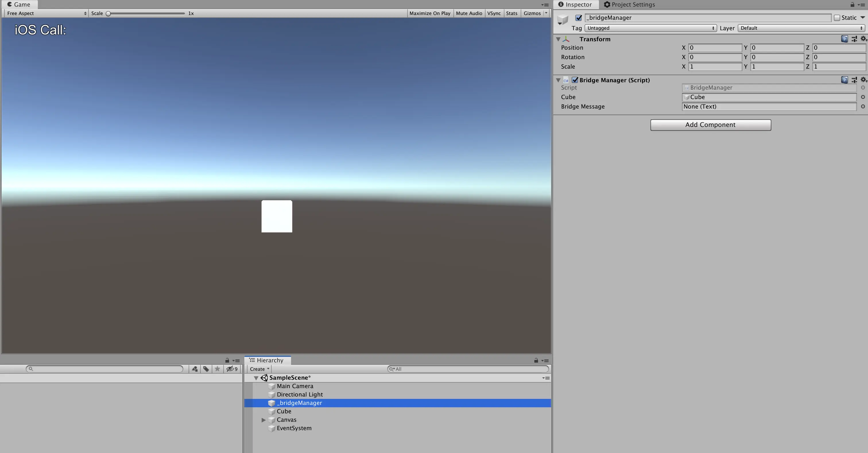
Task: Select Cube object in Hierarchy
Action: pos(398,412)
